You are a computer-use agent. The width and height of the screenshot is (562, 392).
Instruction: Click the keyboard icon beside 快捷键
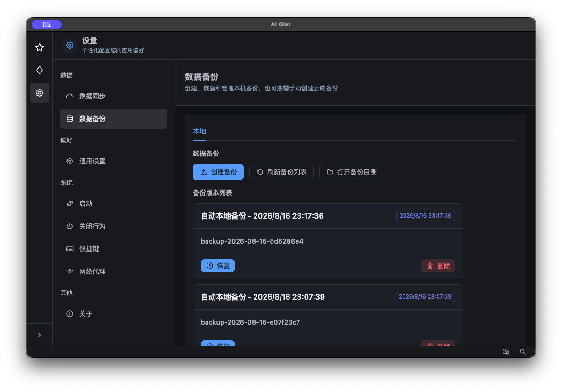[x=70, y=249]
